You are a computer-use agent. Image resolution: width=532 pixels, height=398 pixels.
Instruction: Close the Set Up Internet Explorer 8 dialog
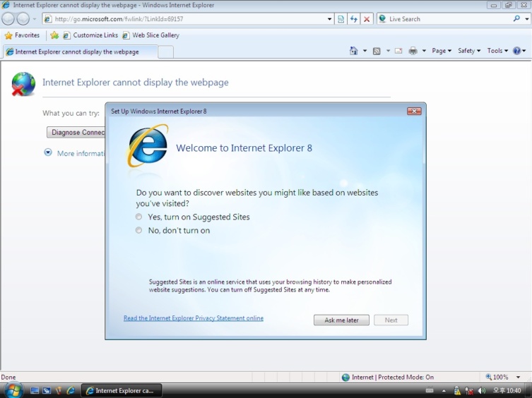(414, 111)
